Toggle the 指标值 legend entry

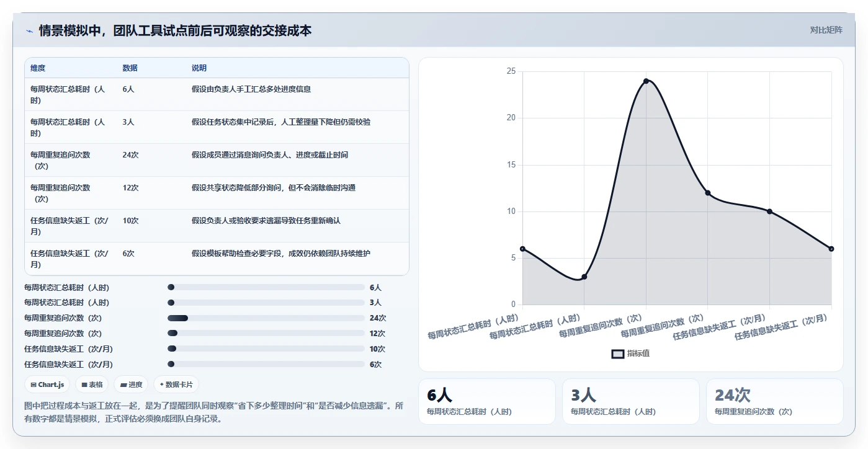tap(630, 353)
